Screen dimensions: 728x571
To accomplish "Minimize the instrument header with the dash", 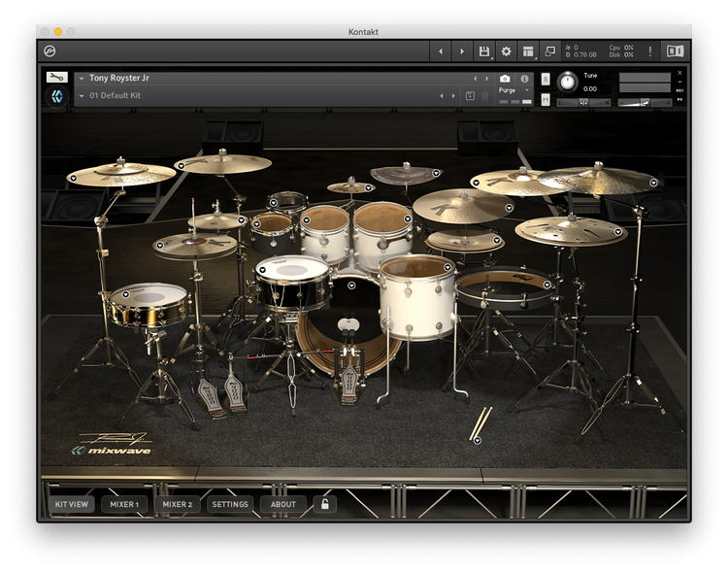I will [679, 82].
